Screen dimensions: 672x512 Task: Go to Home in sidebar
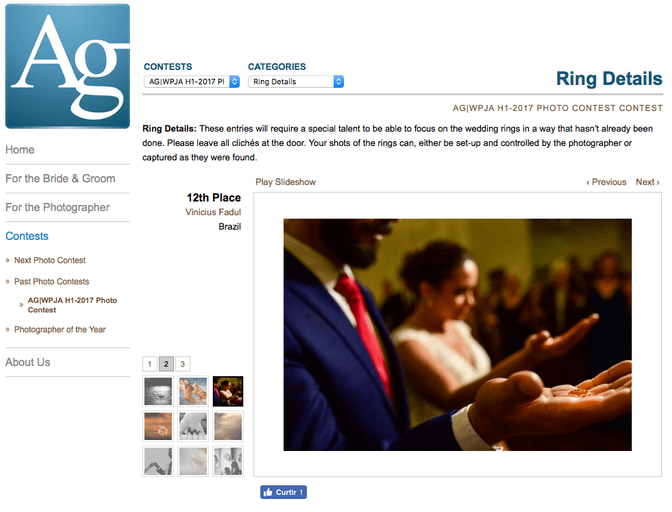click(x=20, y=150)
